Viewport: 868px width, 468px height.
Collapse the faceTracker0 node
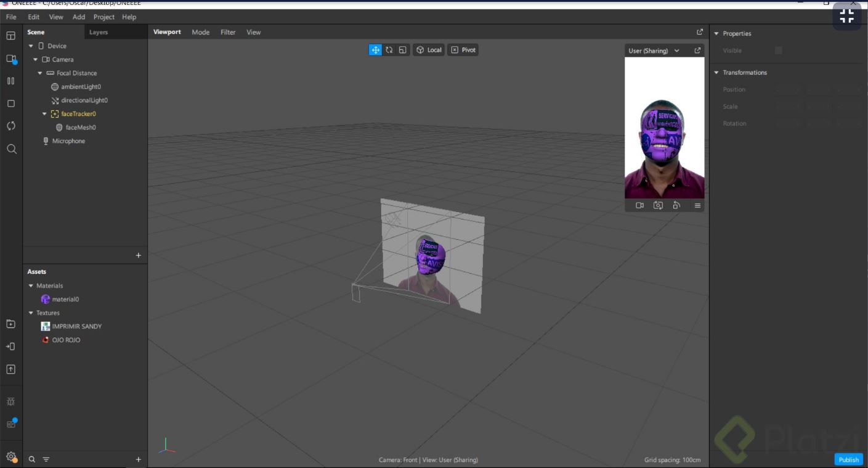point(44,114)
